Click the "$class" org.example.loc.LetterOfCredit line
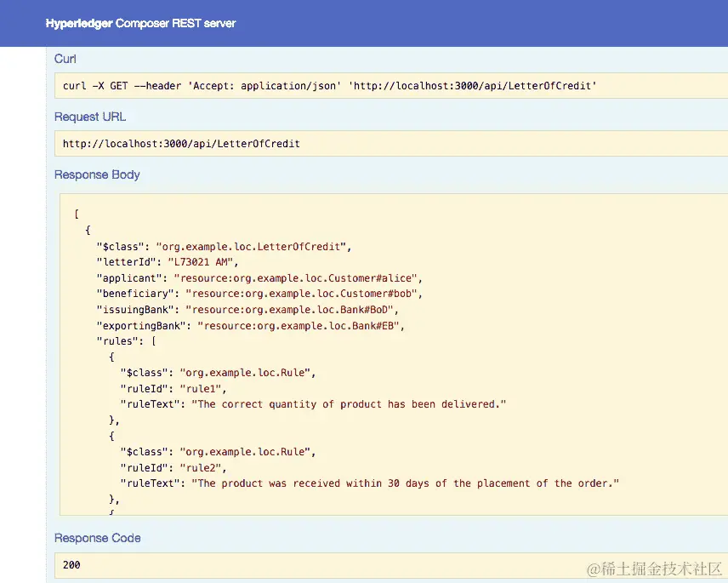The width and height of the screenshot is (728, 583). pyautogui.click(x=224, y=247)
